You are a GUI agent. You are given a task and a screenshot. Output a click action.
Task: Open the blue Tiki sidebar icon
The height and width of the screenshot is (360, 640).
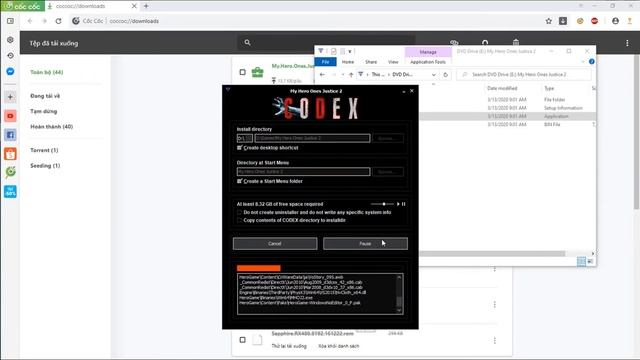[x=11, y=191]
